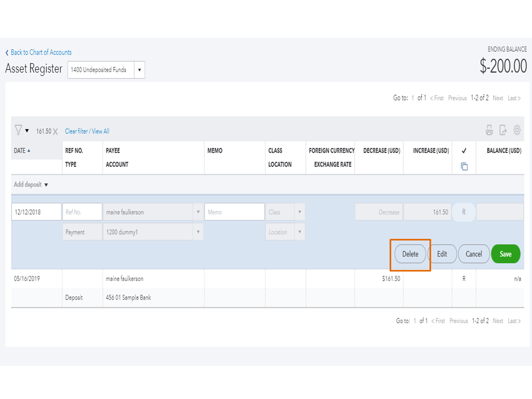This screenshot has width=532, height=399.
Task: Go back to Chart of Accounts
Action: [38, 53]
